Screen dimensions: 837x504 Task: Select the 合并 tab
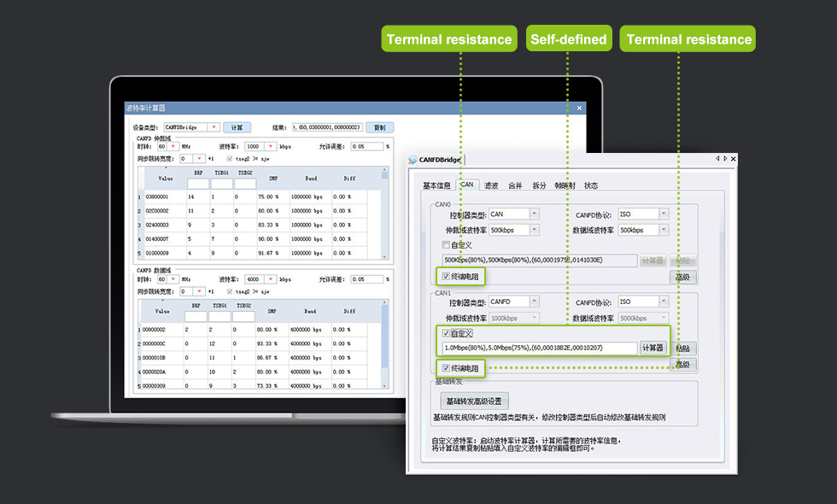point(515,185)
